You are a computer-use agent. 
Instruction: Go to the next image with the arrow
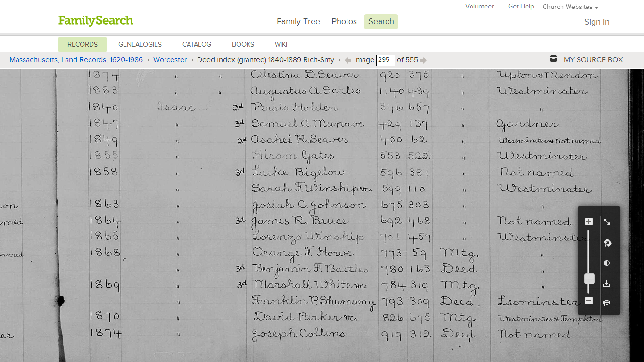423,60
